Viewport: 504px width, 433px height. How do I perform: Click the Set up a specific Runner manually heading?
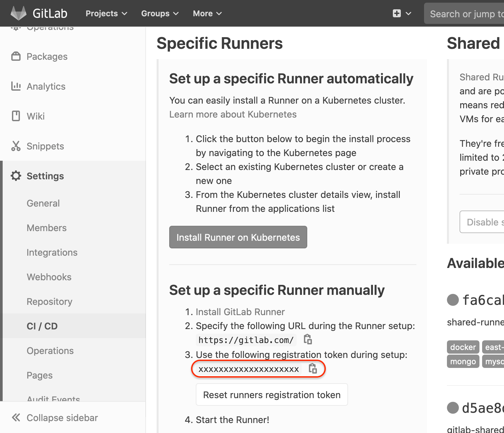[277, 290]
